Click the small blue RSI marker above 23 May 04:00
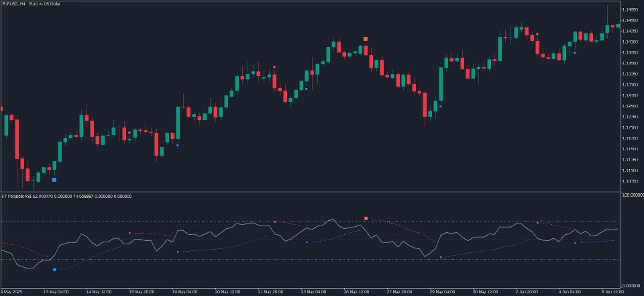Image resolution: width=644 pixels, height=296 pixels. pos(307,242)
